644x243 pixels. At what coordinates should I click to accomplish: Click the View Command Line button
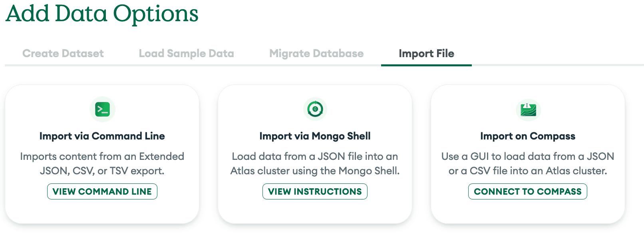102,191
